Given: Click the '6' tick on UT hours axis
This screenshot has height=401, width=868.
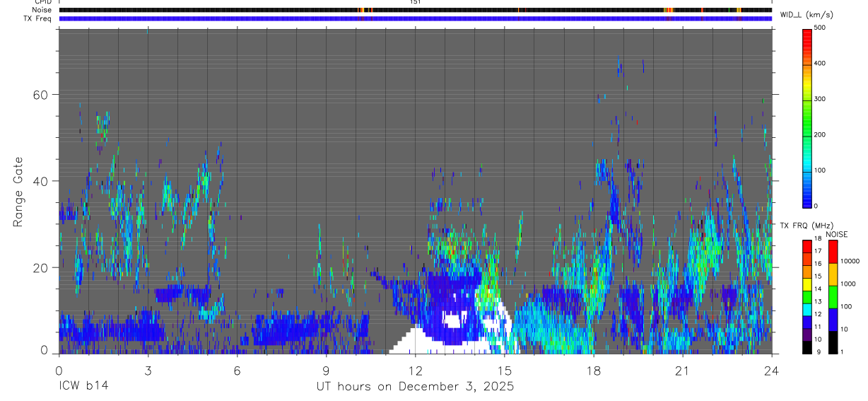Looking at the screenshot, I should [237, 370].
